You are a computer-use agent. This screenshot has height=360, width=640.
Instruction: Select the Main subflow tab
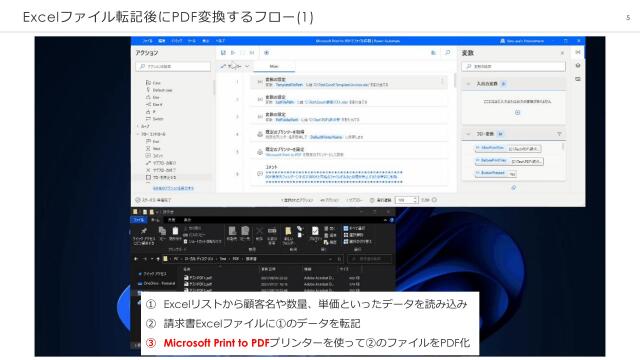click(274, 66)
